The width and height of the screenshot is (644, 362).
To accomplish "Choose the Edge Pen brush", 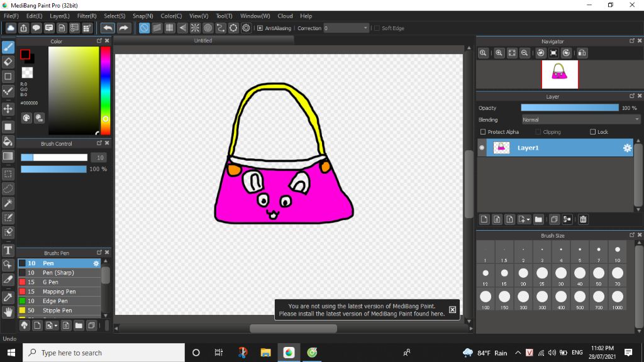I will click(59, 301).
